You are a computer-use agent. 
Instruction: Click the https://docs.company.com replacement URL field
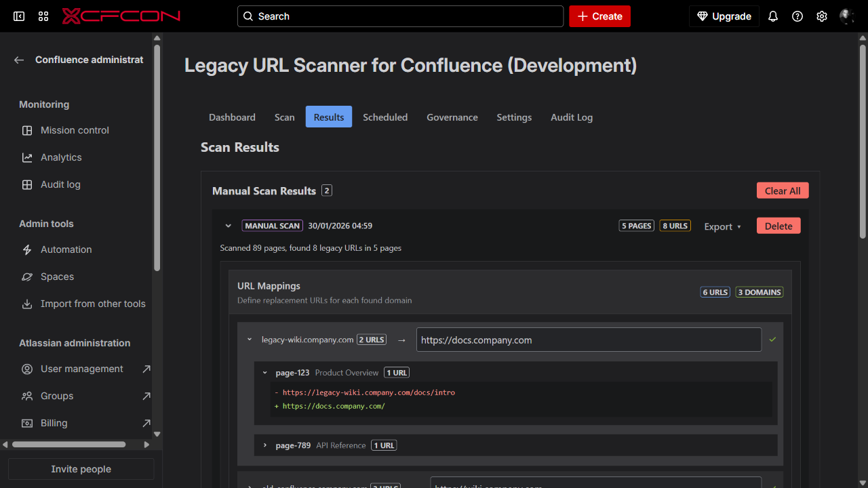pos(589,340)
